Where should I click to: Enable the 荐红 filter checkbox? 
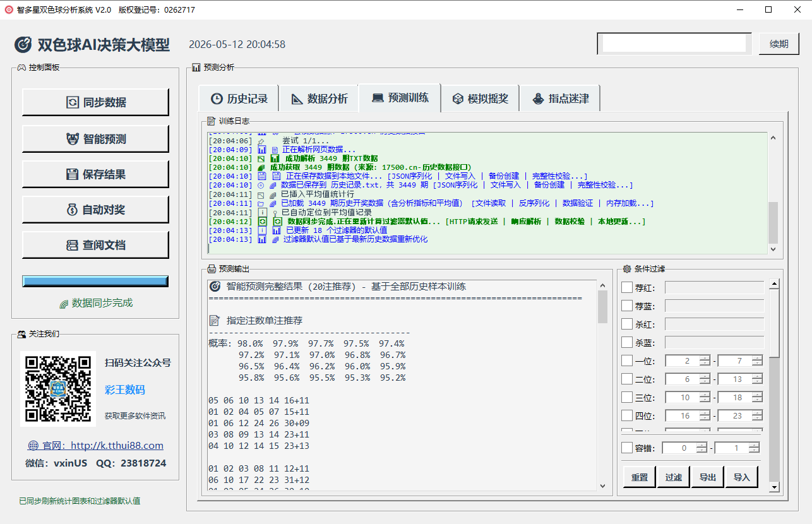627,288
